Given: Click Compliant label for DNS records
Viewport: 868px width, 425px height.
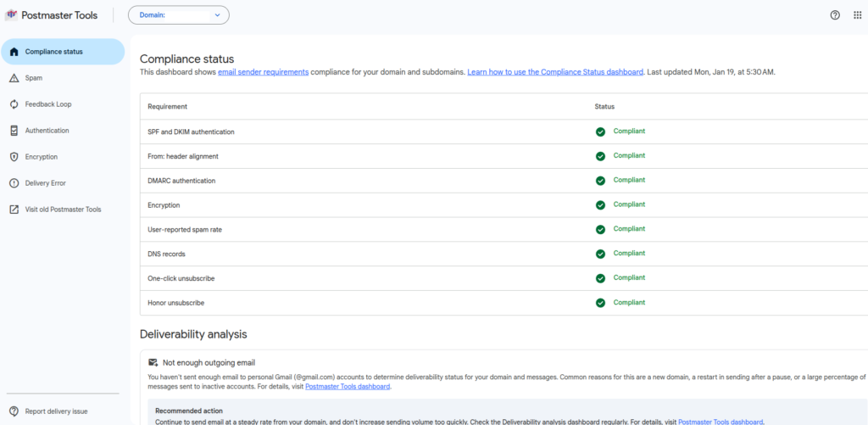Looking at the screenshot, I should click(x=630, y=254).
